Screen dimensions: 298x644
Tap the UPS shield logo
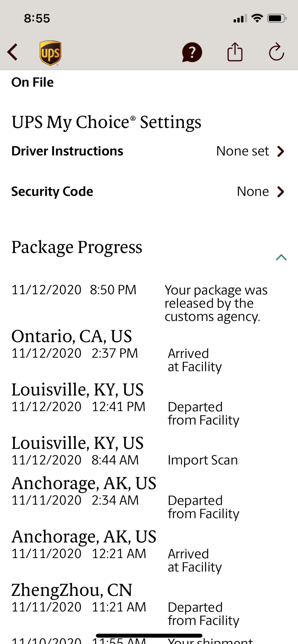click(x=50, y=53)
